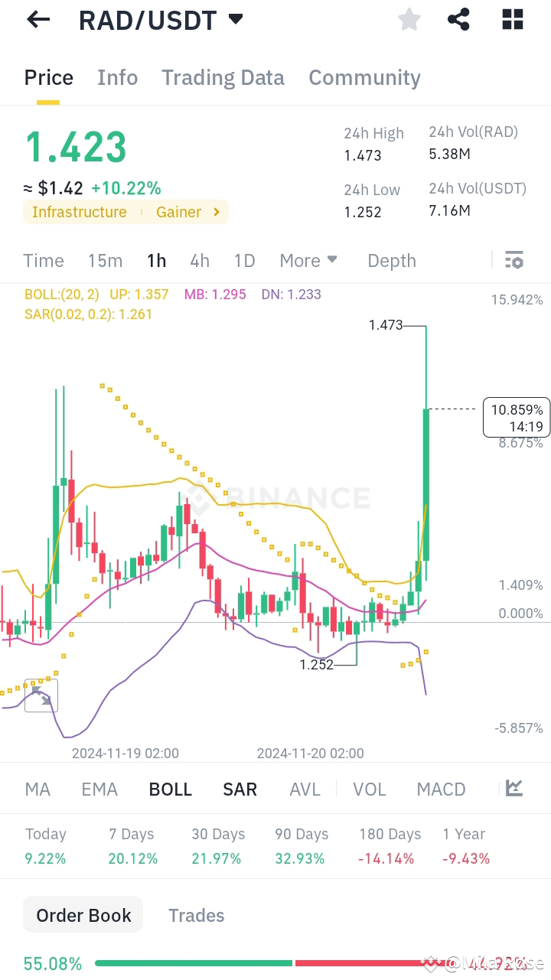Activate the Gainer tag arrow icon
Viewport: 551px width, 980px height.
point(215,212)
